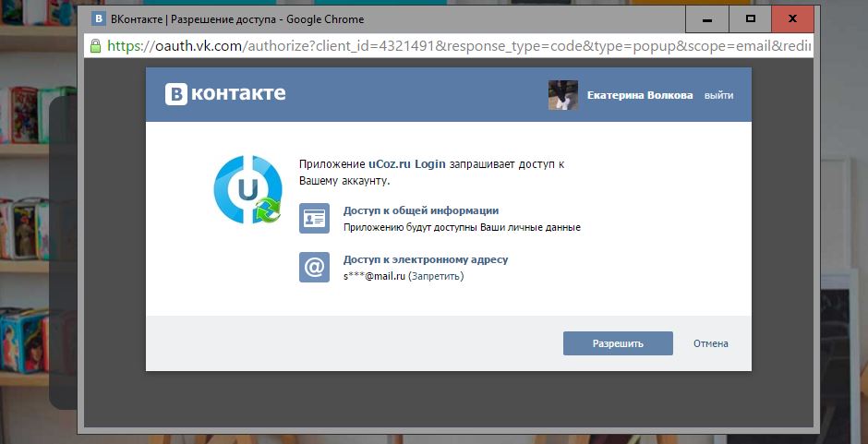This screenshot has height=444, width=868.
Task: Click the window title ВКонтакте | Разрешение доступа
Action: [x=236, y=19]
